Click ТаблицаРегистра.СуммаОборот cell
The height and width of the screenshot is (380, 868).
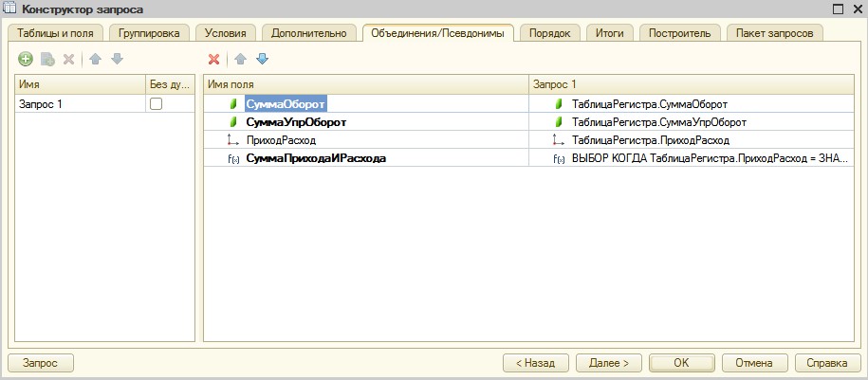coord(692,103)
